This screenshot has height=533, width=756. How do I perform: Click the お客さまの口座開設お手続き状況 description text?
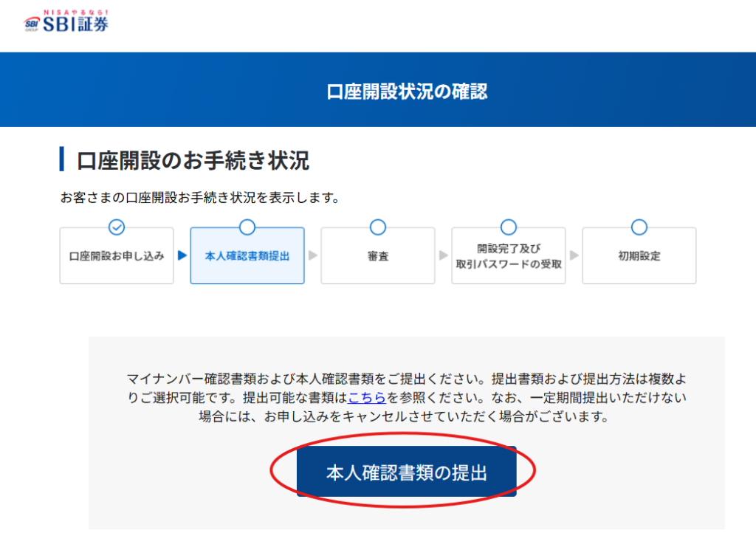(199, 198)
